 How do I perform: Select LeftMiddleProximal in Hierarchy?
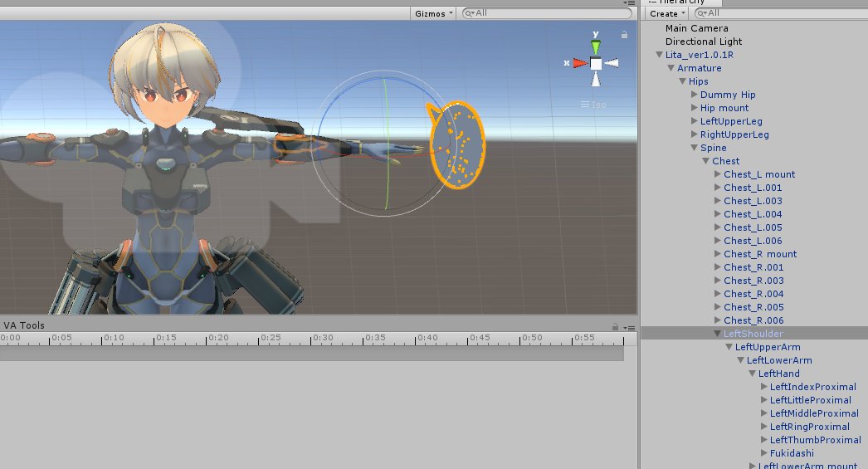click(x=814, y=413)
